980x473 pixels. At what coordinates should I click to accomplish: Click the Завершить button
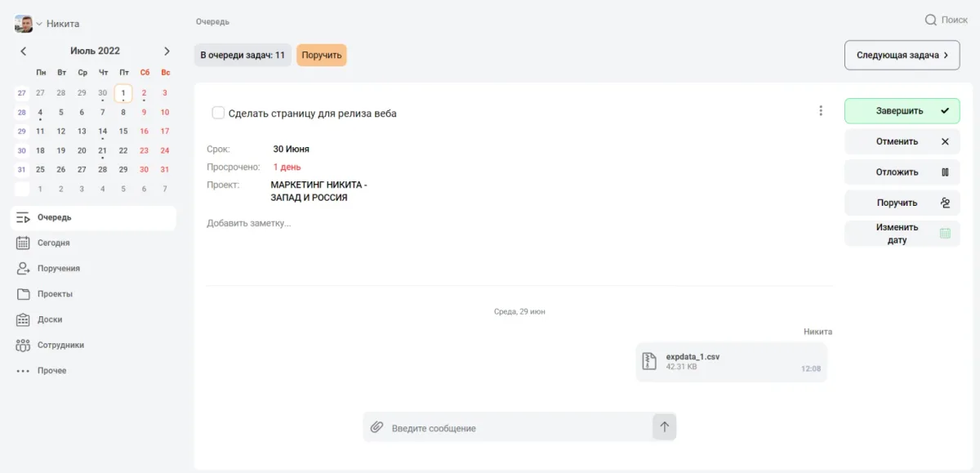tap(902, 110)
